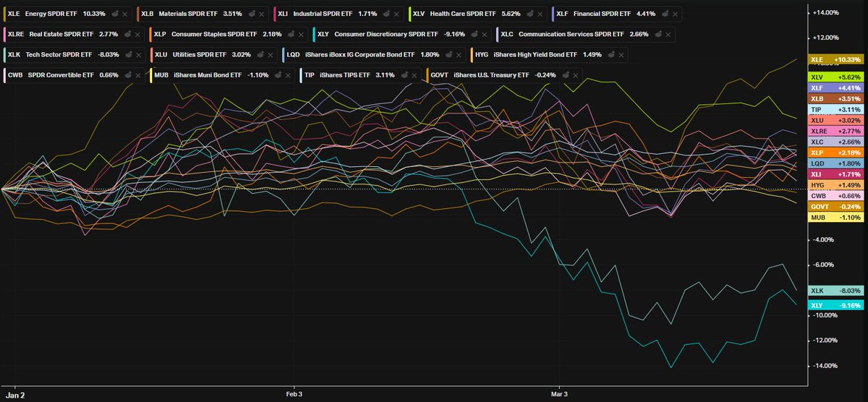868x402 pixels.
Task: Remove XLV Health Care SPDR ETF series
Action: tap(540, 14)
